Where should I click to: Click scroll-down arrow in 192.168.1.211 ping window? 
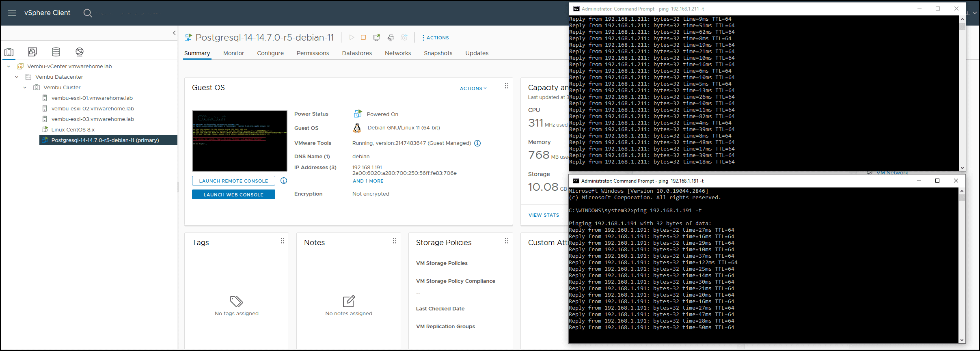pos(962,168)
